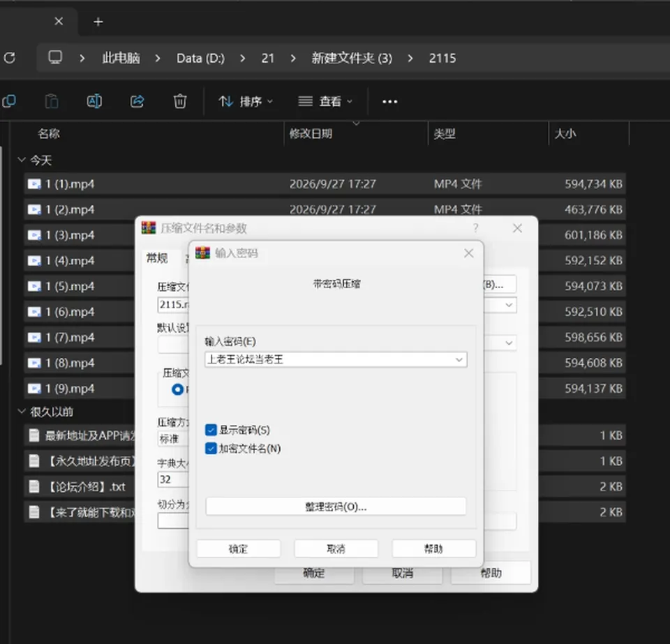Open the 排序 sort dropdown

[x=246, y=102]
